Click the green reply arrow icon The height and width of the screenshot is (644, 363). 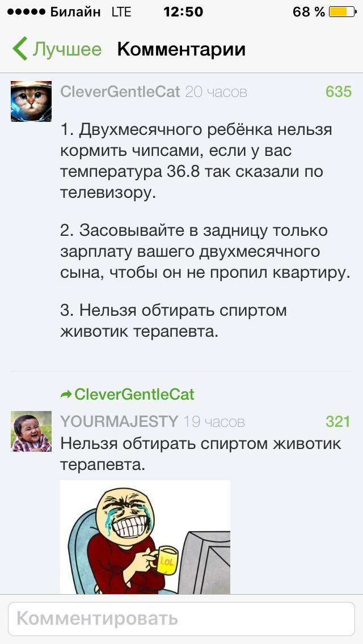[66, 395]
